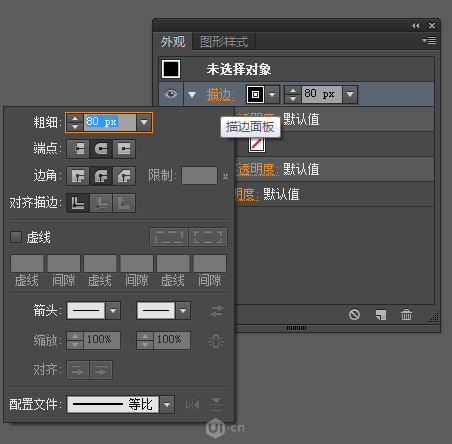The width and height of the screenshot is (452, 444).
Task: Open the appearance panel flyout menu
Action: (429, 40)
